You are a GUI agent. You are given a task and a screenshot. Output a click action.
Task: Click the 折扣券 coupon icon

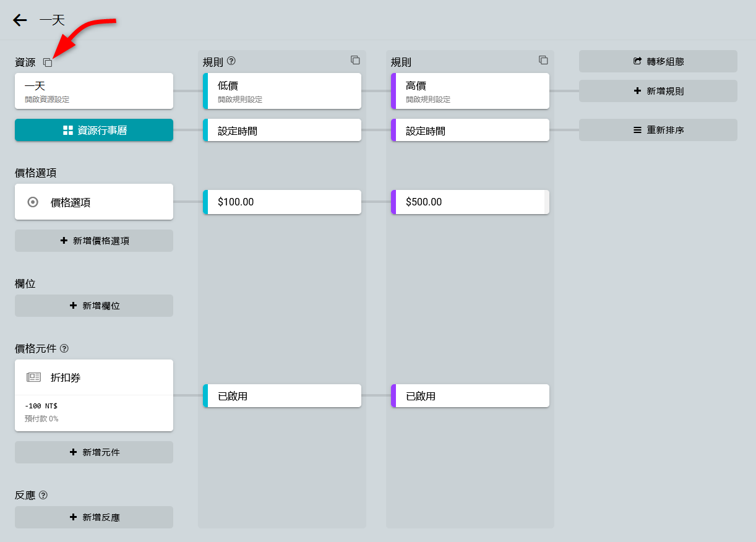pos(33,377)
